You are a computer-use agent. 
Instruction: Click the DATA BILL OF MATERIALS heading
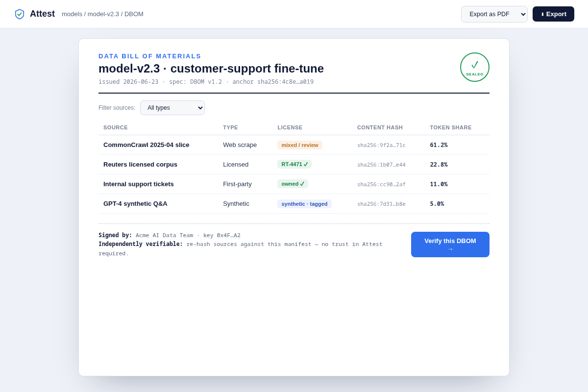(x=150, y=56)
